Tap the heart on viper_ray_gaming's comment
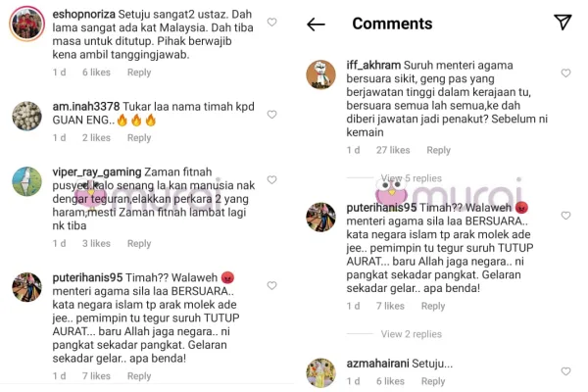The width and height of the screenshot is (588, 392). click(x=271, y=179)
